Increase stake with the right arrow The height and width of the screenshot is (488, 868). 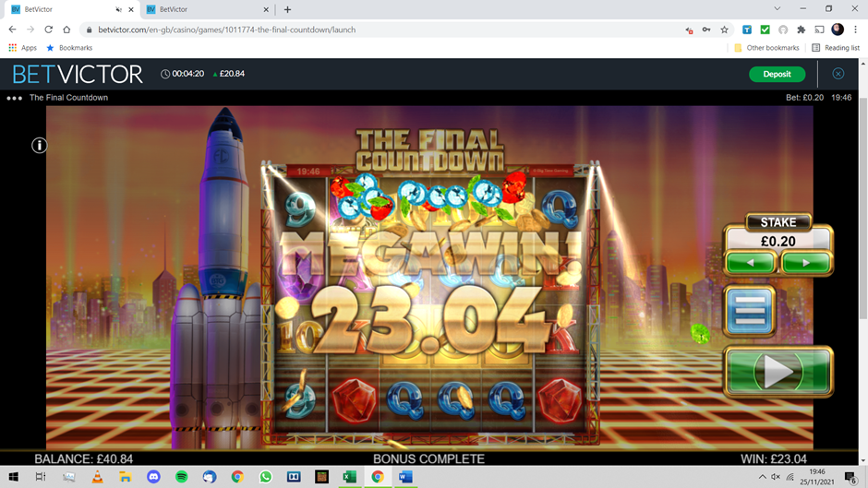(806, 263)
